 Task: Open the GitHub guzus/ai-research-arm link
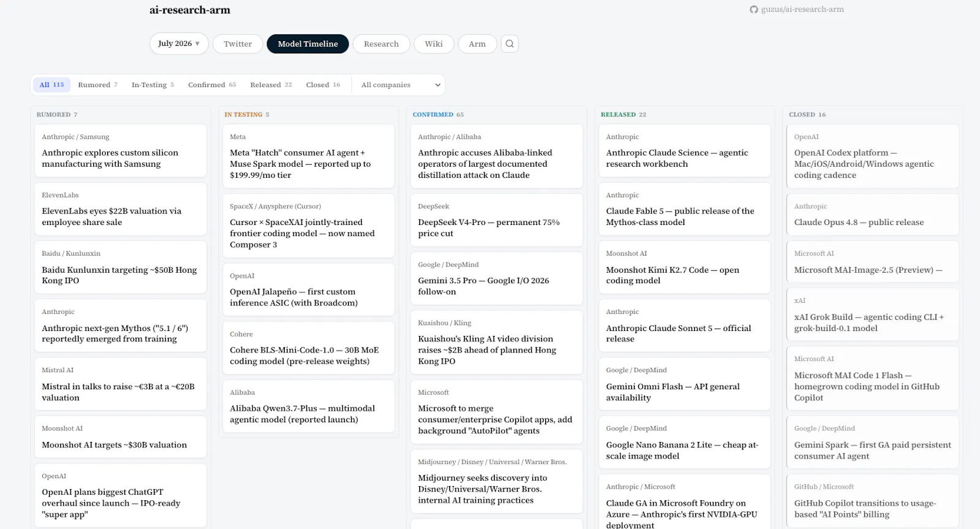point(797,9)
